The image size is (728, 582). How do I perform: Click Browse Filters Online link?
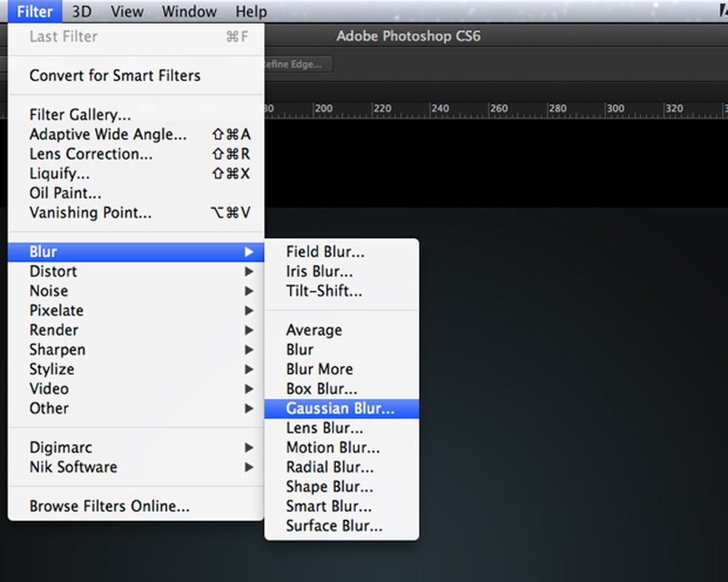click(x=109, y=507)
